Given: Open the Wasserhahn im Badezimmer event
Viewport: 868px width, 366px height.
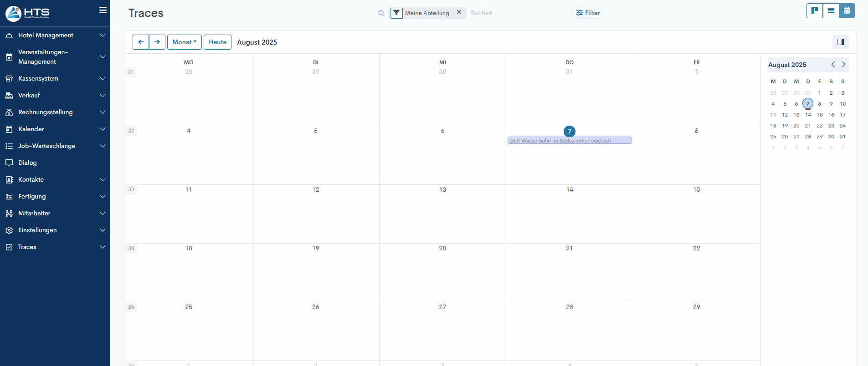Looking at the screenshot, I should pyautogui.click(x=569, y=141).
